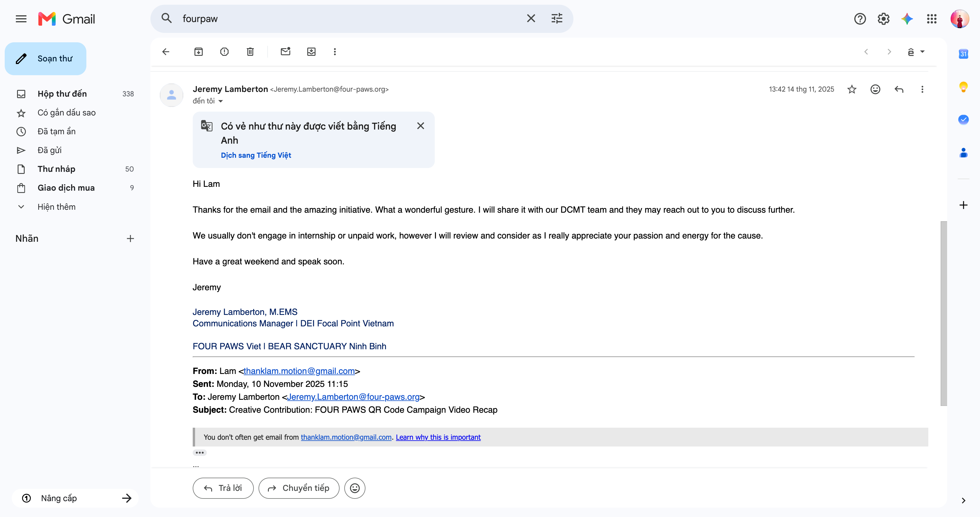Mark the email as unread

point(285,51)
